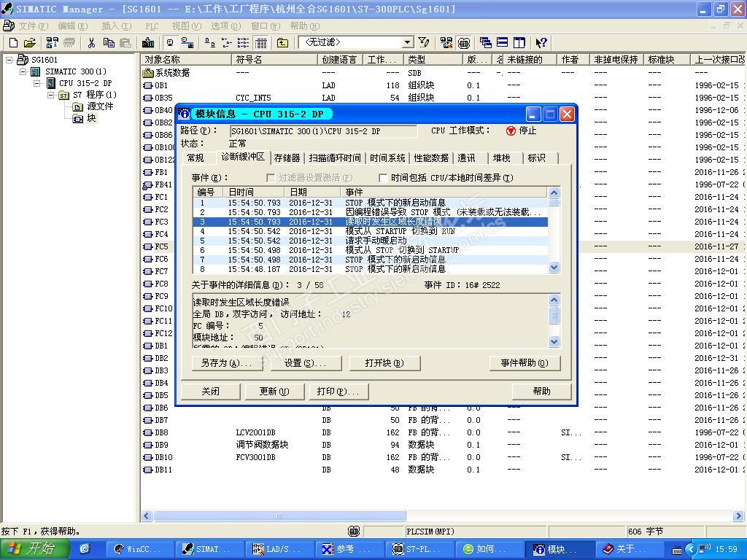The image size is (747, 560).
Task: Click the 关闭 button
Action: pyautogui.click(x=211, y=392)
